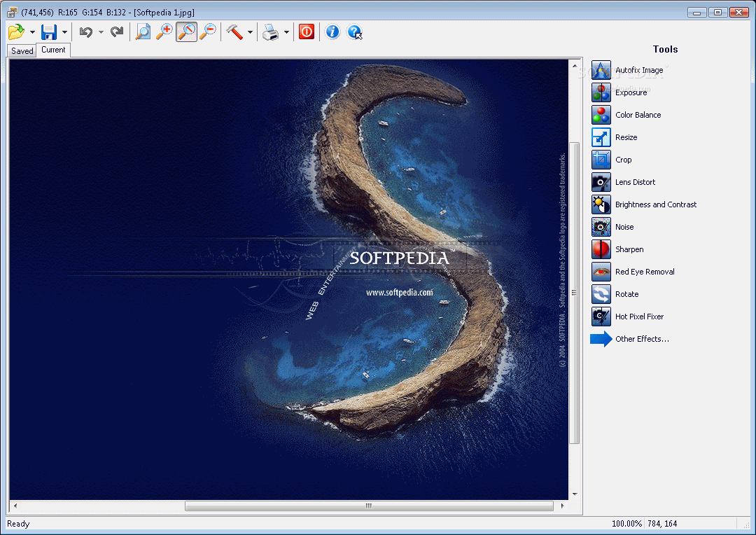This screenshot has height=535, width=756.
Task: Select the Crop tool icon
Action: [601, 160]
